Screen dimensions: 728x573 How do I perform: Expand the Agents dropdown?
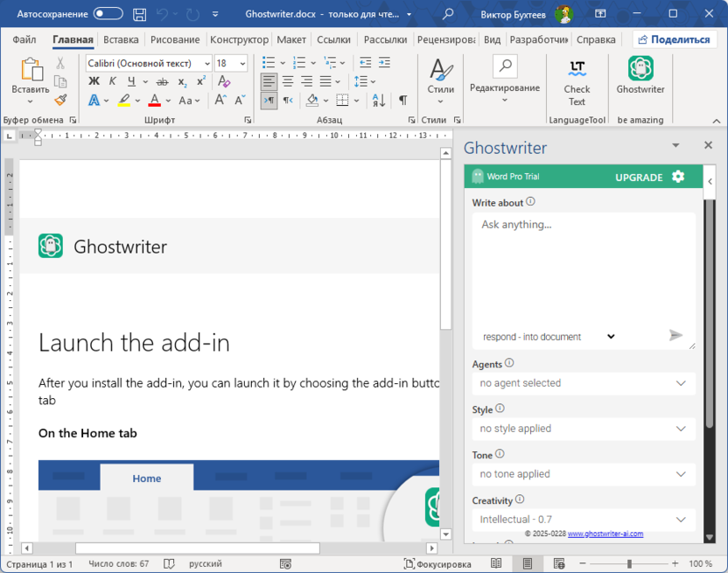[583, 383]
